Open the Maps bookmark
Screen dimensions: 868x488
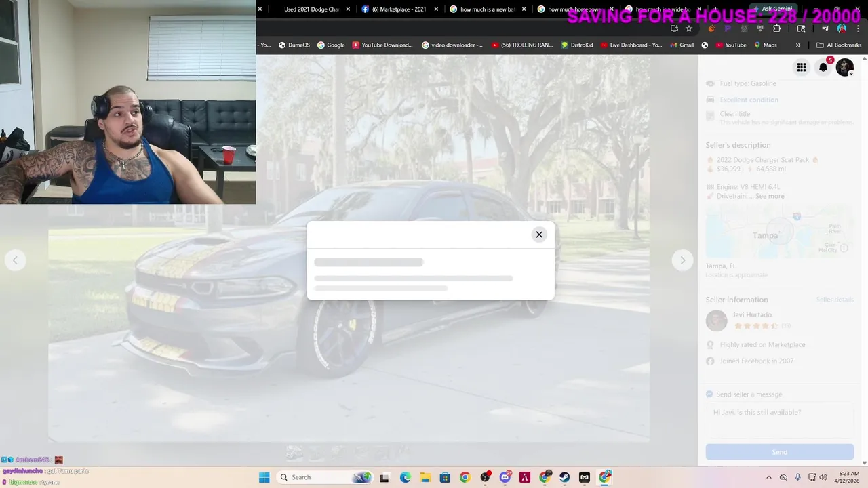(765, 45)
